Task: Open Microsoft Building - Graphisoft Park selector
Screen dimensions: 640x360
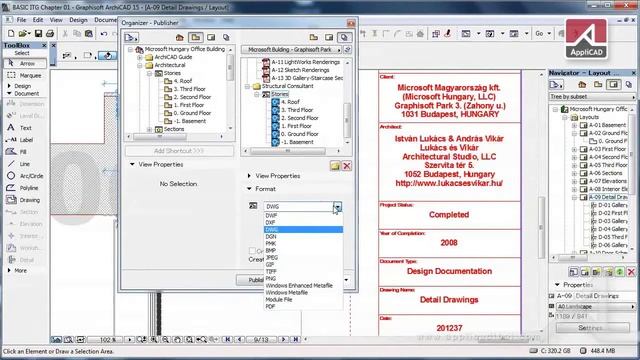Action: (291, 49)
